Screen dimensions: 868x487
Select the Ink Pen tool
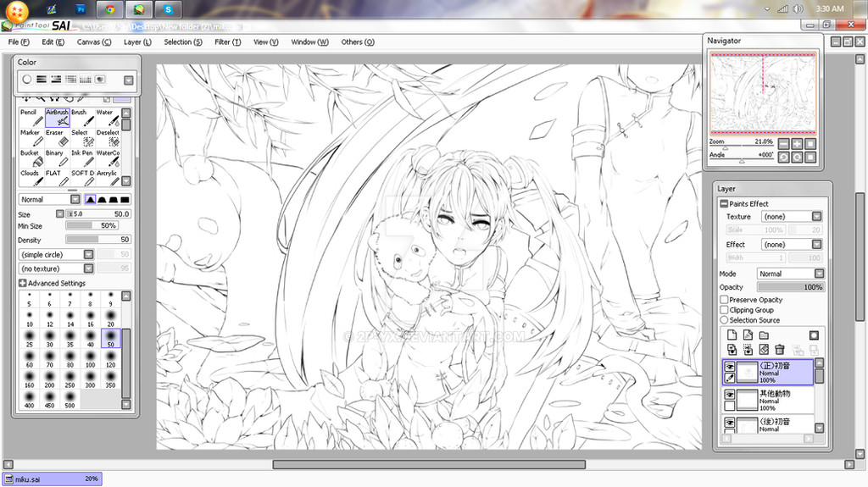point(82,158)
